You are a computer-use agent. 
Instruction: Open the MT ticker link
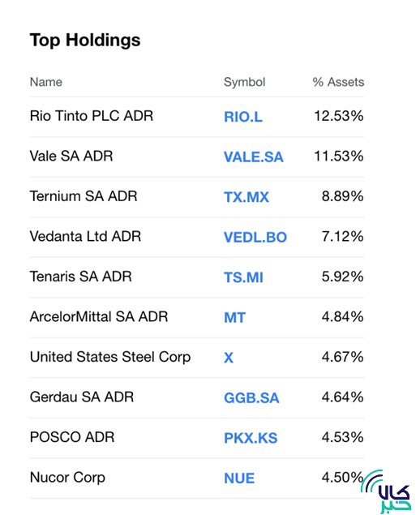[234, 318]
